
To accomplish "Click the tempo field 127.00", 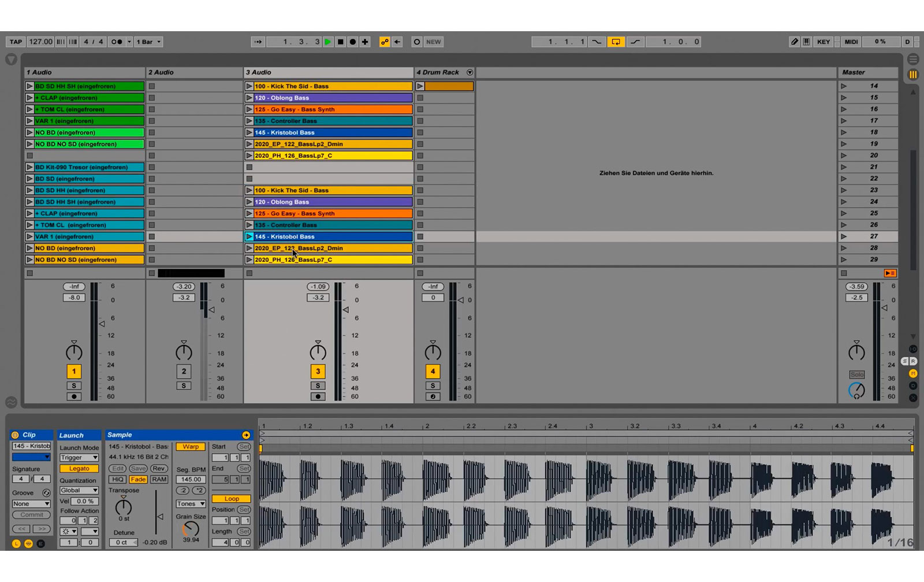I will tap(40, 42).
